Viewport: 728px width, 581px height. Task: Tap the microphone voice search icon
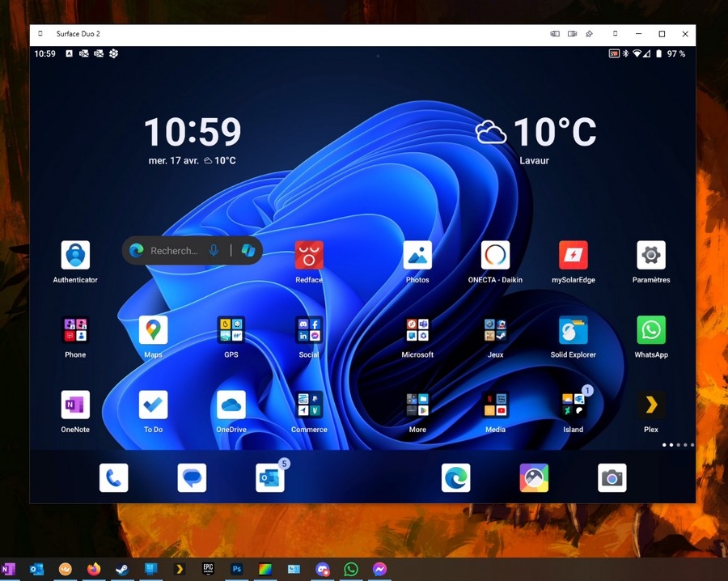click(214, 251)
